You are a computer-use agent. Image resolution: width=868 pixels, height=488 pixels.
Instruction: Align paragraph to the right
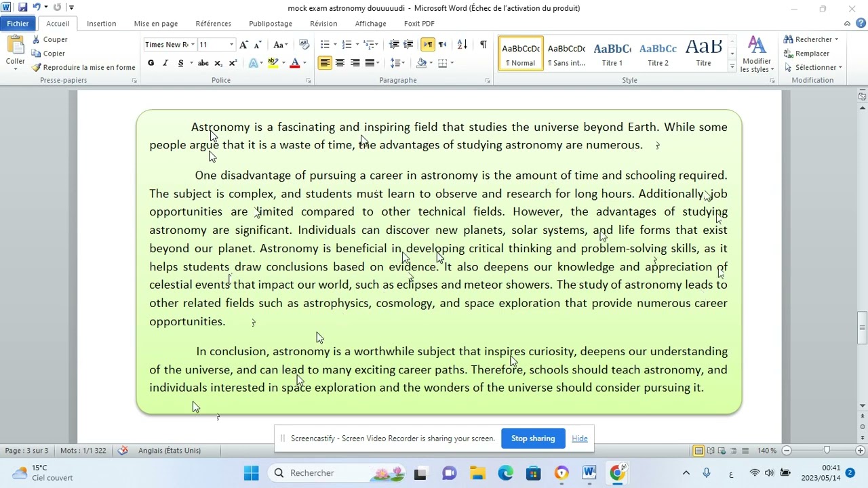click(x=355, y=63)
